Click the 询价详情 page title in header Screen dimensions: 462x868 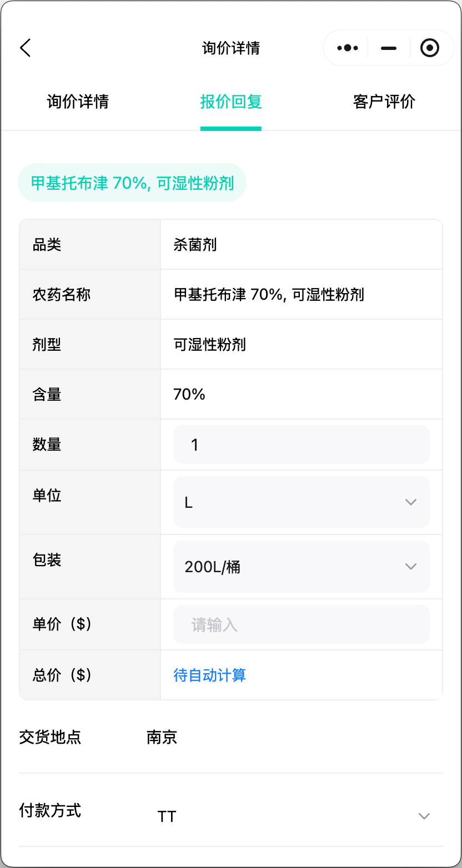[x=231, y=48]
